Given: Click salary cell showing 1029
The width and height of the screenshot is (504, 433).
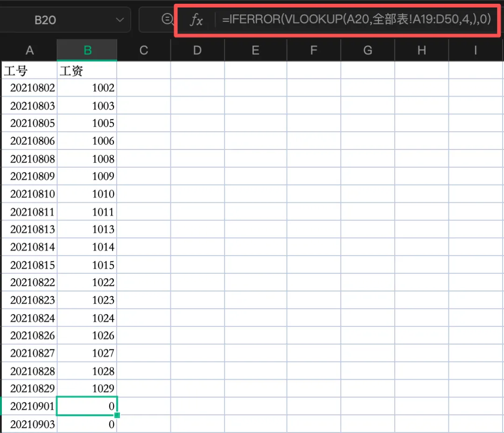Looking at the screenshot, I should (87, 388).
